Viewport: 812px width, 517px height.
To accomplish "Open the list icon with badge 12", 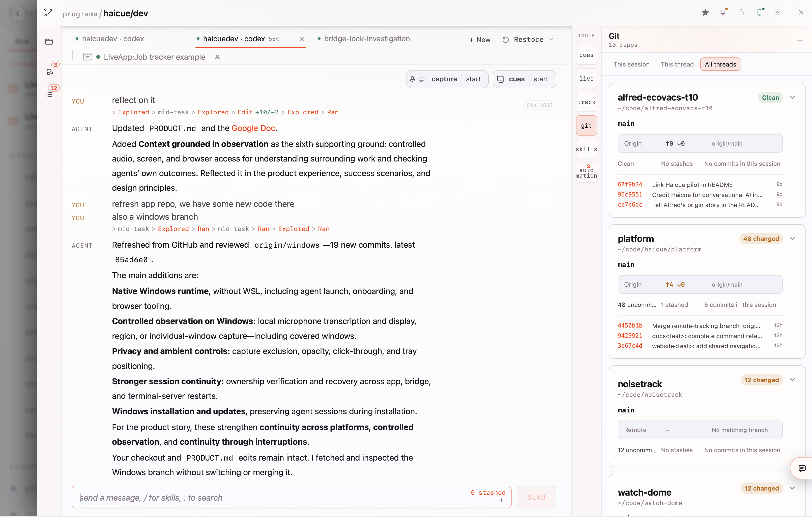I will pos(50,95).
